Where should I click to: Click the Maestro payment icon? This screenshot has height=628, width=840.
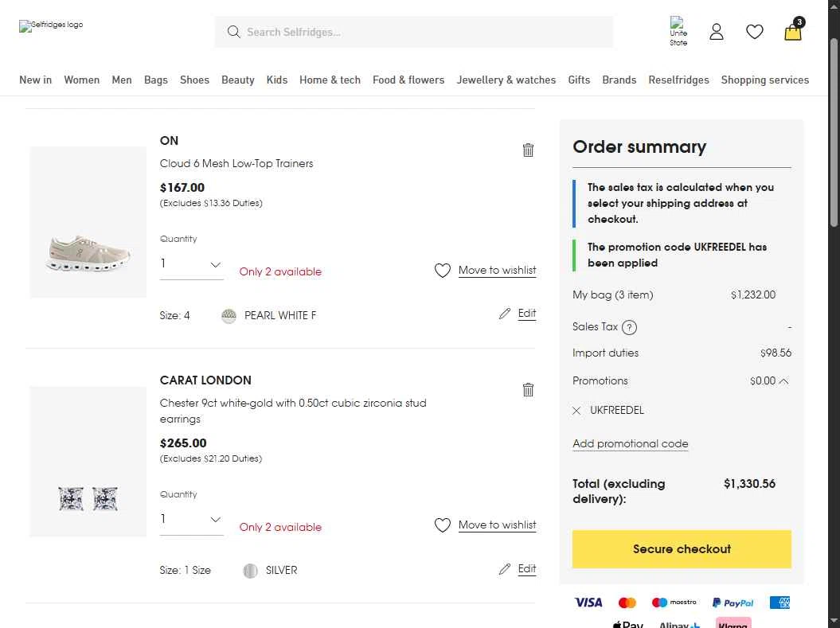click(x=674, y=603)
